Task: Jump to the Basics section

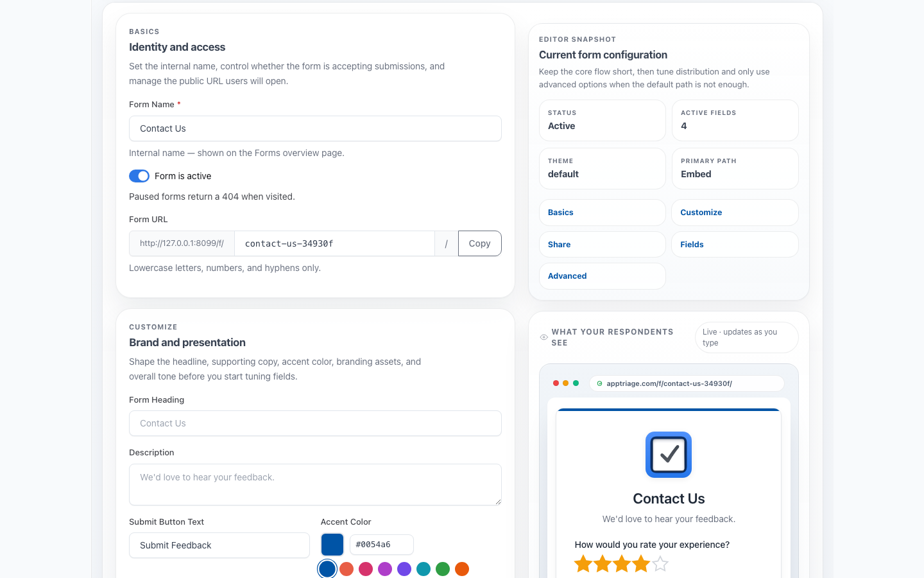Action: coord(602,213)
